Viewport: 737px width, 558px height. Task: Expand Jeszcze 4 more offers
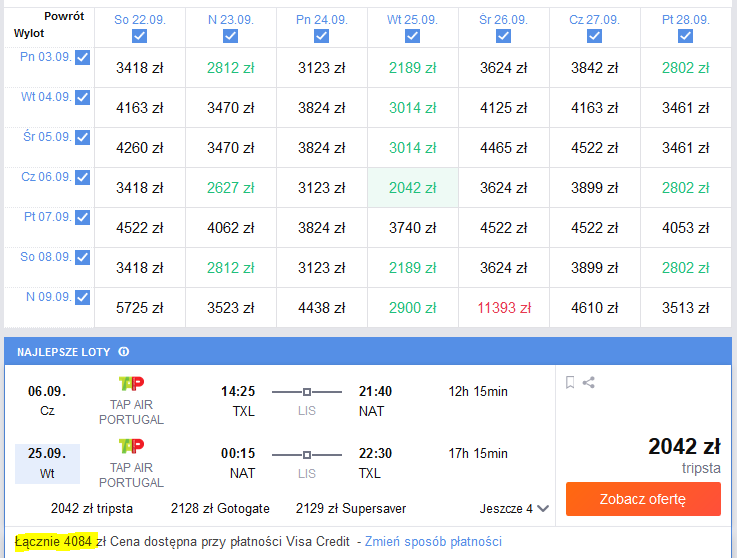tap(514, 509)
